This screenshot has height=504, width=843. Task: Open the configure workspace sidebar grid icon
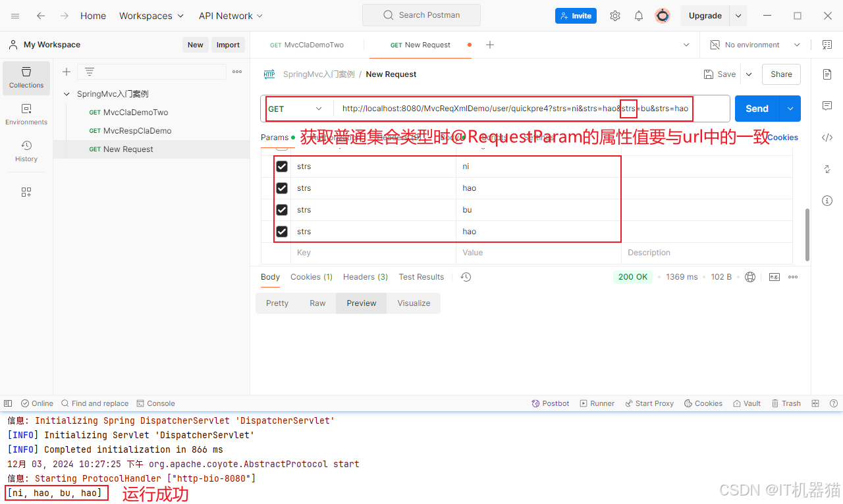26,192
